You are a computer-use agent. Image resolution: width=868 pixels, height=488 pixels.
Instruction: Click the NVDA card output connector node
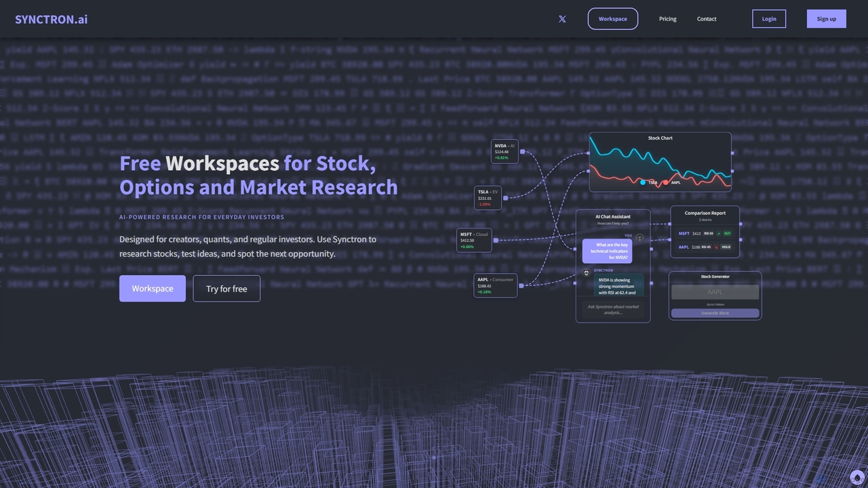(x=522, y=152)
